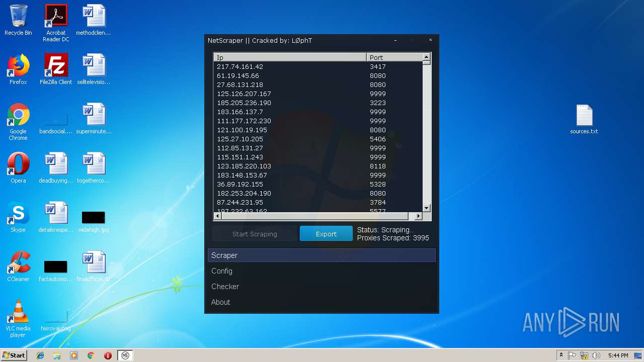
Task: Minimize the NetScraper window
Action: tap(395, 40)
